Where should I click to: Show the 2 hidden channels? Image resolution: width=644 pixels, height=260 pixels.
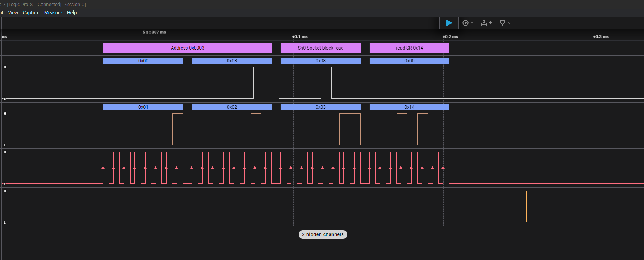pos(323,234)
